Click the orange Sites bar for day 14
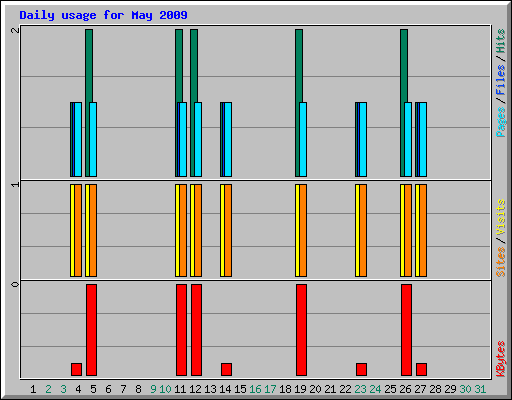 click(228, 230)
